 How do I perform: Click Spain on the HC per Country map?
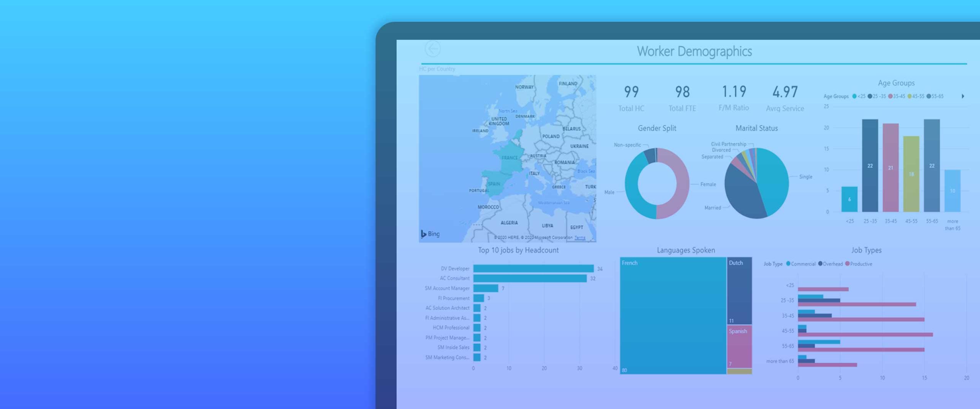click(x=494, y=184)
